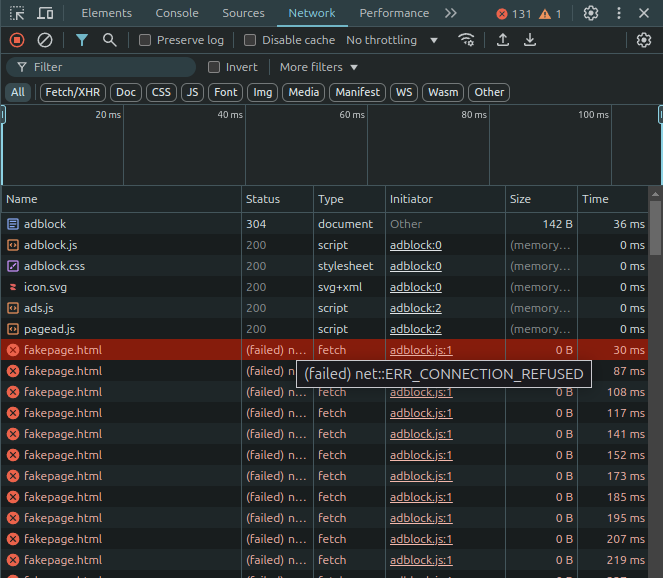
Task: Click the red error count icon showing 131
Action: tap(502, 14)
